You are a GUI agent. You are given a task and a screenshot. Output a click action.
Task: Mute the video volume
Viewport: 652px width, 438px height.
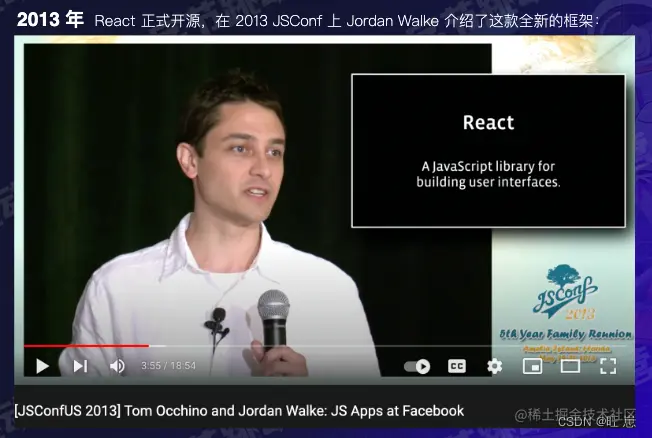(x=117, y=366)
